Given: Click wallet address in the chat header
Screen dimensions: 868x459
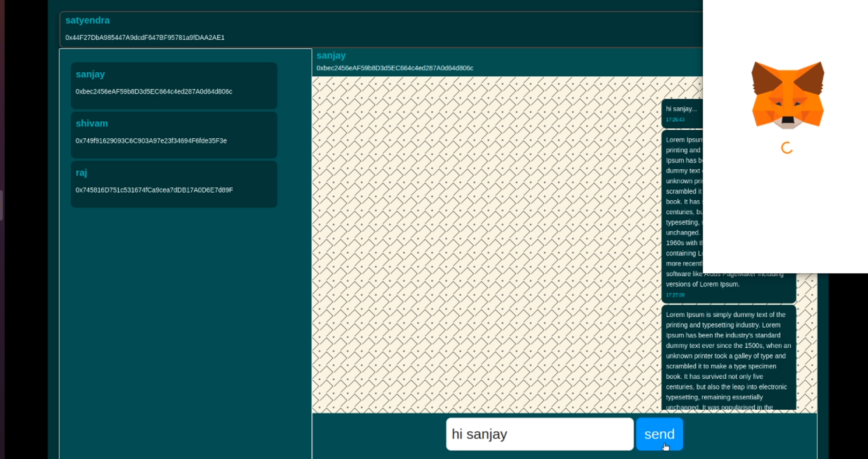Looking at the screenshot, I should (395, 68).
